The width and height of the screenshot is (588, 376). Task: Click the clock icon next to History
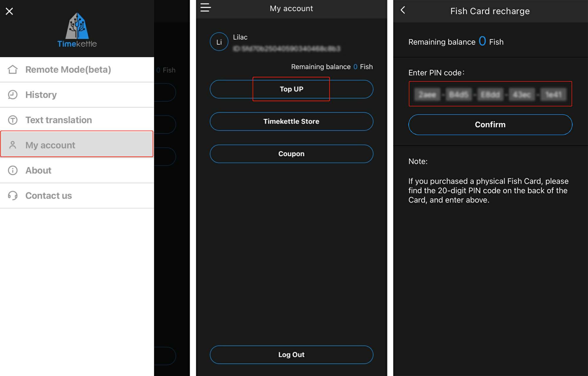13,95
